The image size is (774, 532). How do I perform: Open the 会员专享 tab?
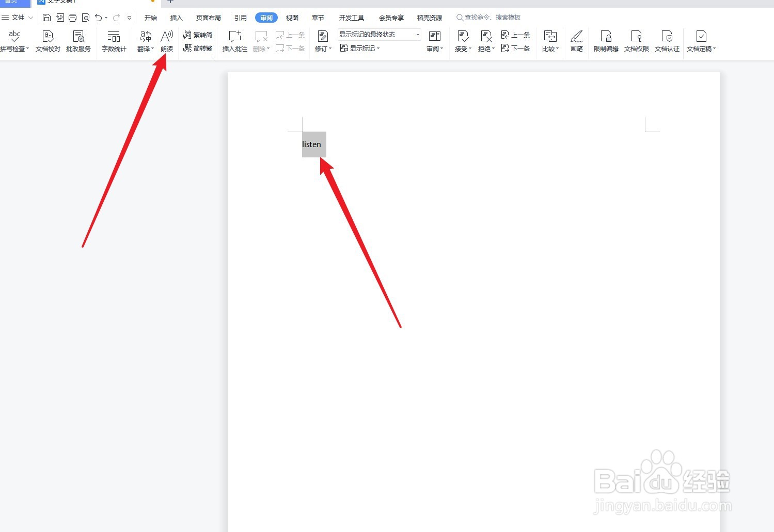(391, 18)
